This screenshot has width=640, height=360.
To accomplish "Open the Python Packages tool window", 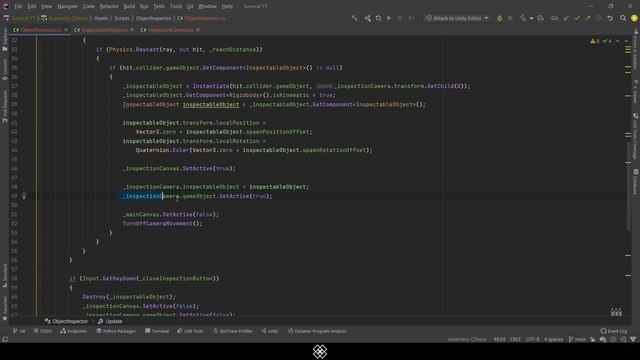I will [116, 331].
